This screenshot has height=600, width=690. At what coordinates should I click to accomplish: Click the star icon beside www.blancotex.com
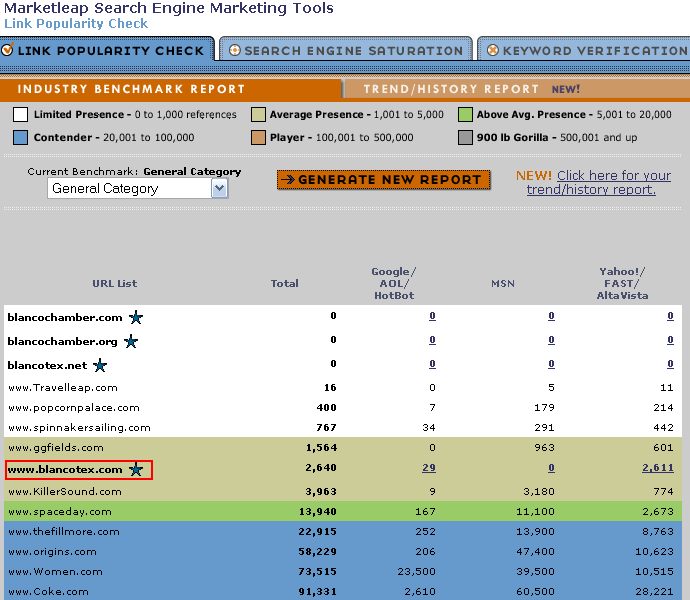136,469
